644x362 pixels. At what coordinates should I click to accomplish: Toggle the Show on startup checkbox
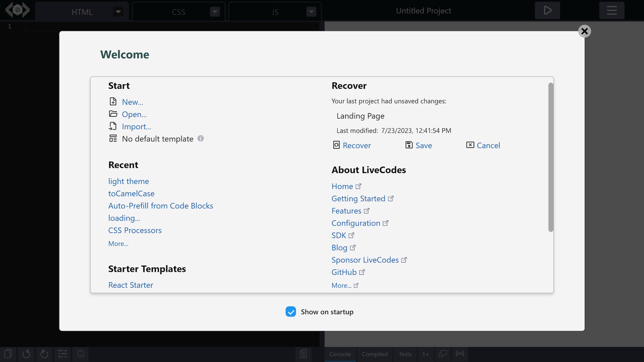tap(290, 311)
